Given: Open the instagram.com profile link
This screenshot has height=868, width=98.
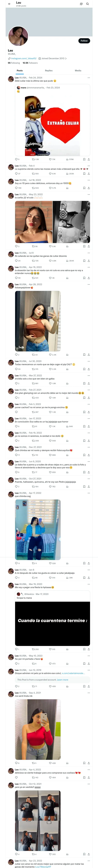Looking at the screenshot, I should pos(24,59).
